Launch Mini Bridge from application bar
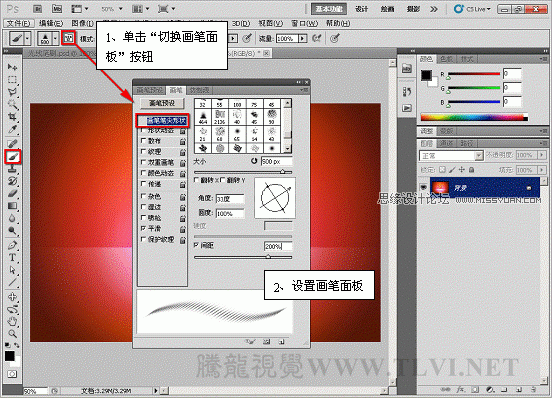The image size is (552, 398). [x=57, y=9]
